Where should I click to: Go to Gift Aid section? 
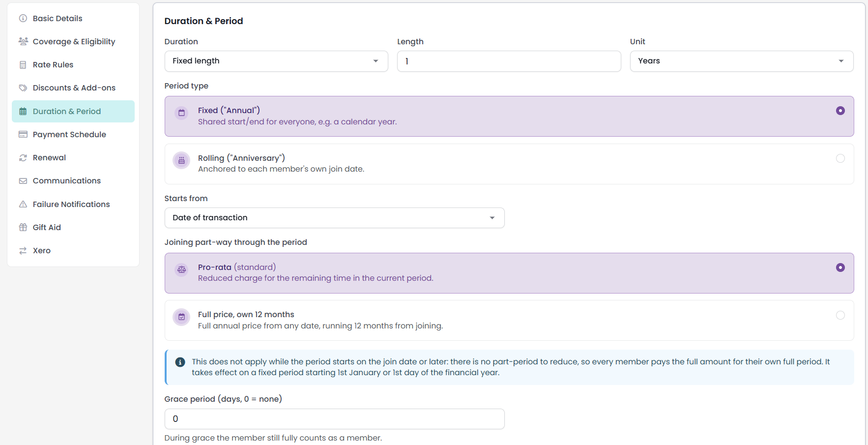tap(73, 227)
